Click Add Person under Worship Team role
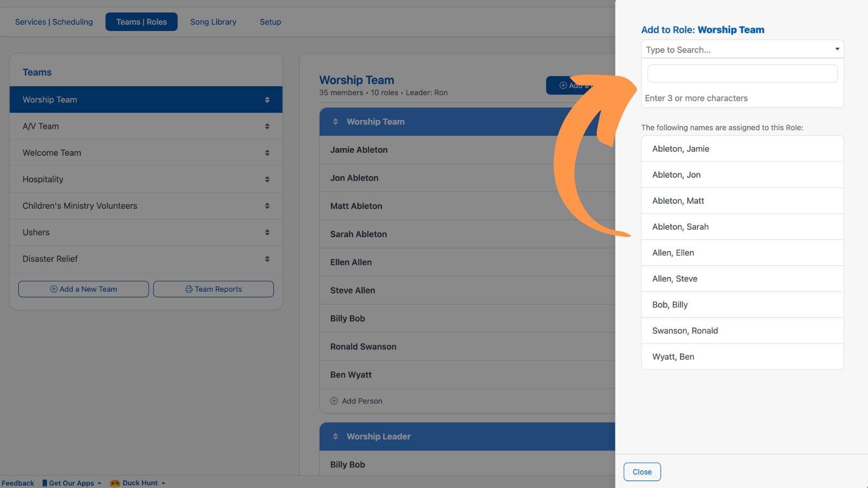Viewport: 868px width, 488px height. pyautogui.click(x=356, y=401)
